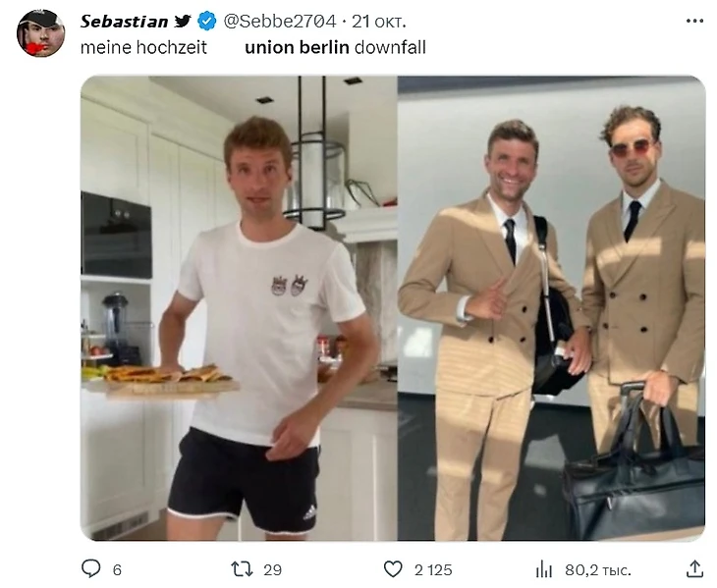717x588 pixels.
Task: Click the meine hochzeit caption text
Action: [143, 46]
